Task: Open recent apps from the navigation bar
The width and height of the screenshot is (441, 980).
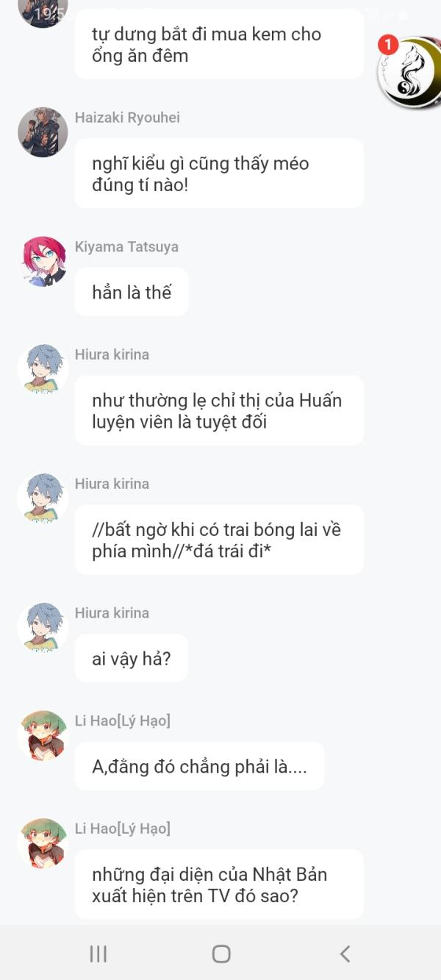Action: [x=98, y=954]
